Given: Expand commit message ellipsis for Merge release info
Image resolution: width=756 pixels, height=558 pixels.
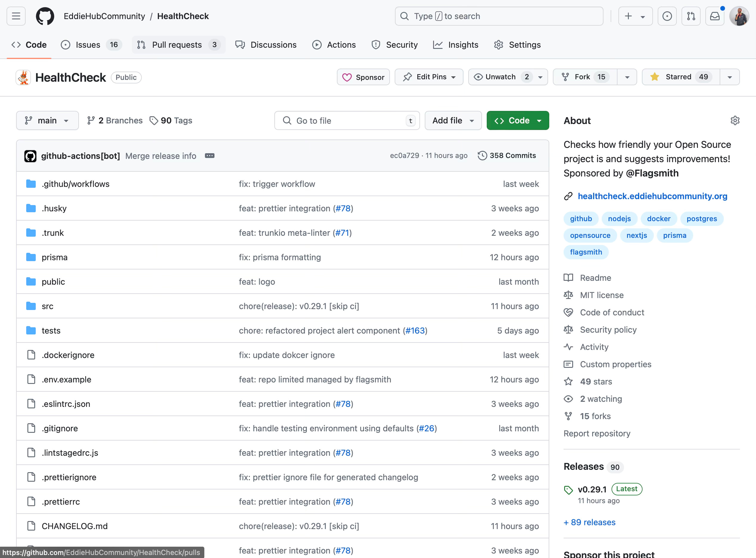Looking at the screenshot, I should (x=210, y=156).
